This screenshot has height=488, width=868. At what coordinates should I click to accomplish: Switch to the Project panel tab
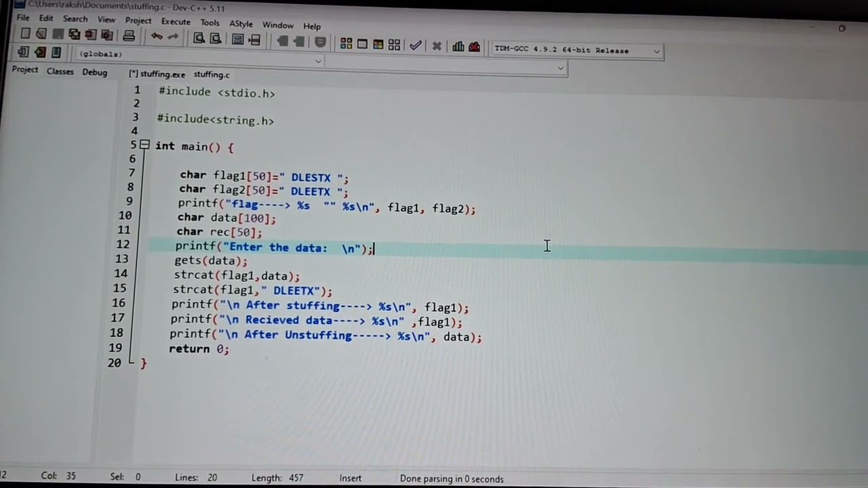[x=25, y=70]
